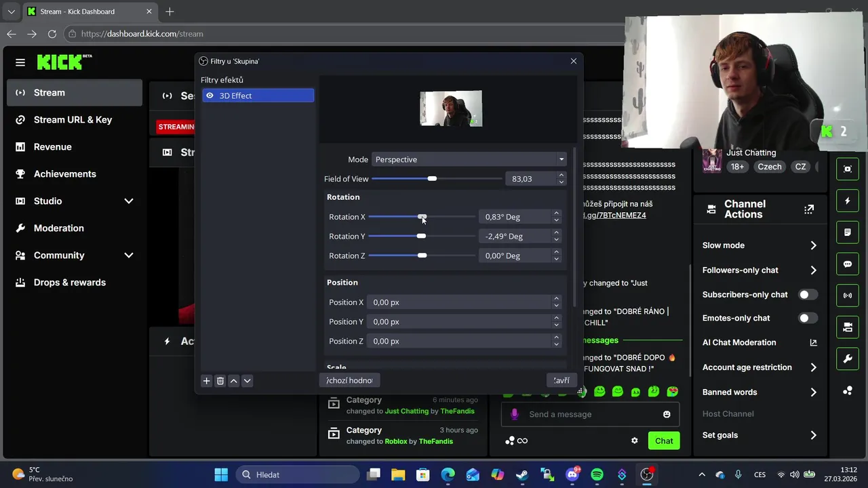Open chat settings gear icon
The image size is (868, 488).
(635, 441)
